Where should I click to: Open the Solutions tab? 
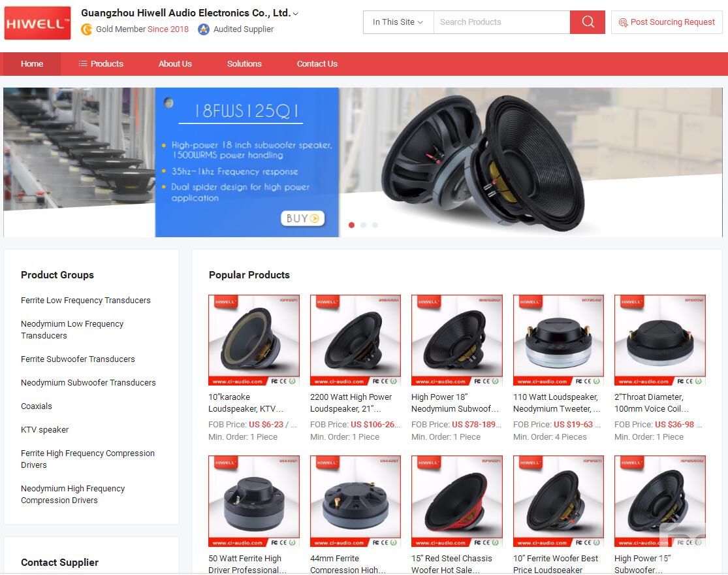pos(244,63)
